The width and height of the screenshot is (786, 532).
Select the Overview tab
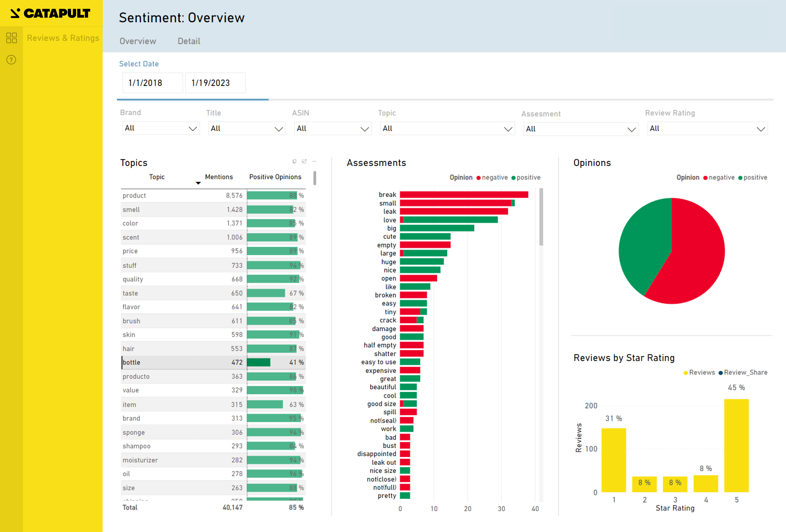(x=138, y=41)
